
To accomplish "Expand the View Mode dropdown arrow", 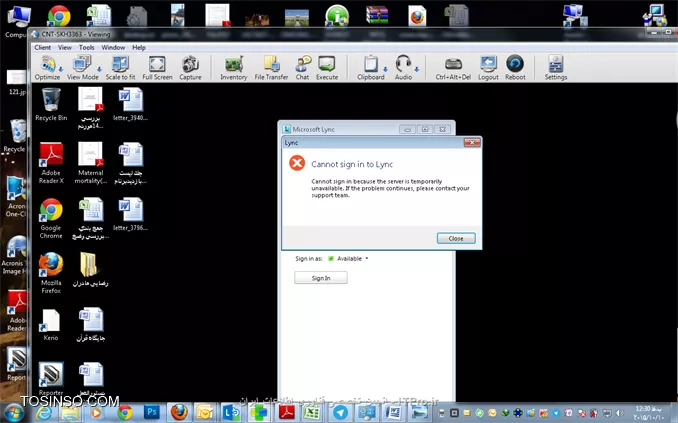I will coord(99,69).
